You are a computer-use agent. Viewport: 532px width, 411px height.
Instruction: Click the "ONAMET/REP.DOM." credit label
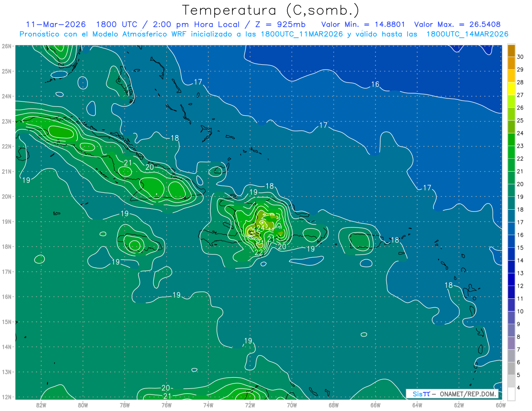(x=468, y=394)
